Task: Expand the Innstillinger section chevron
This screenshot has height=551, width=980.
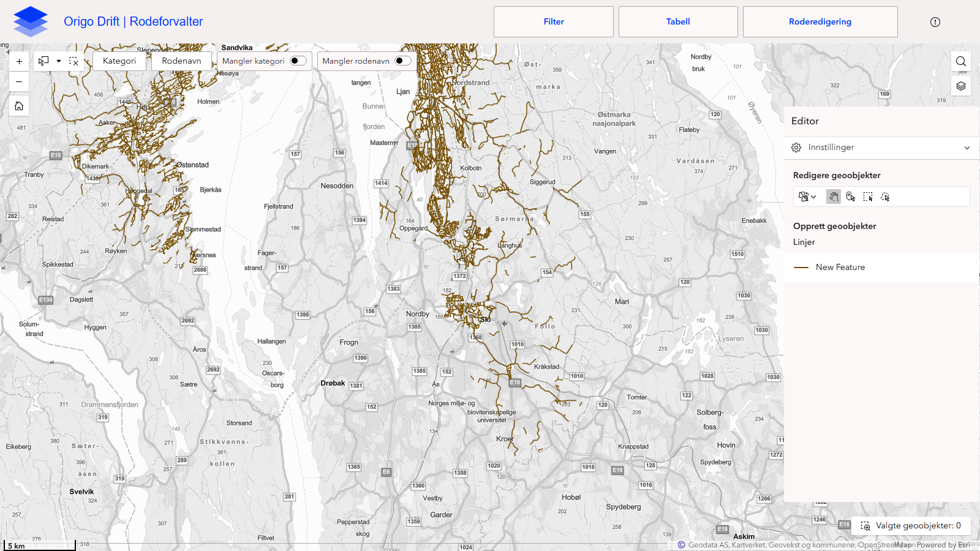Action: 967,148
